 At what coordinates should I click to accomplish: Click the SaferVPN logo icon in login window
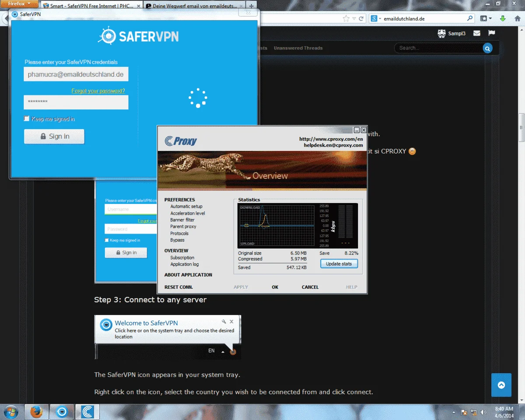tap(106, 36)
